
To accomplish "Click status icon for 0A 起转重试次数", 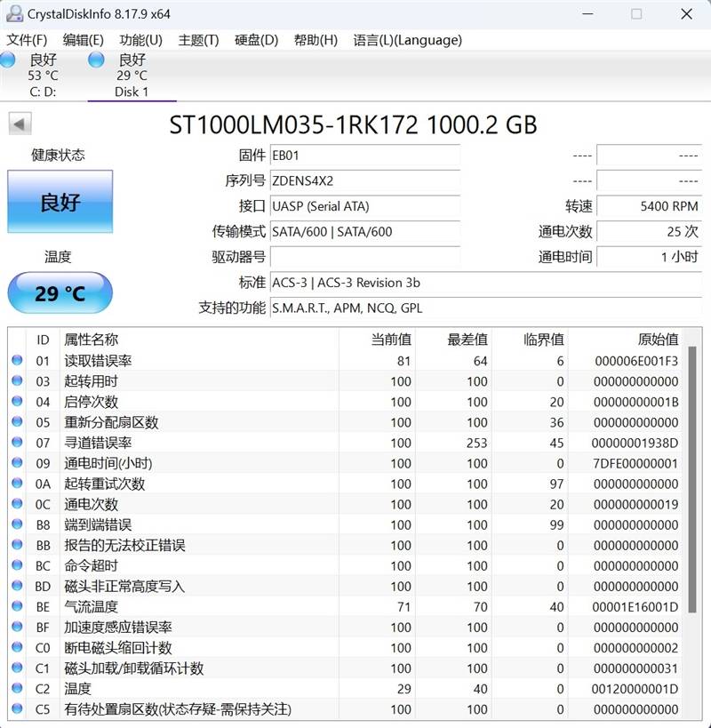I will (x=17, y=483).
